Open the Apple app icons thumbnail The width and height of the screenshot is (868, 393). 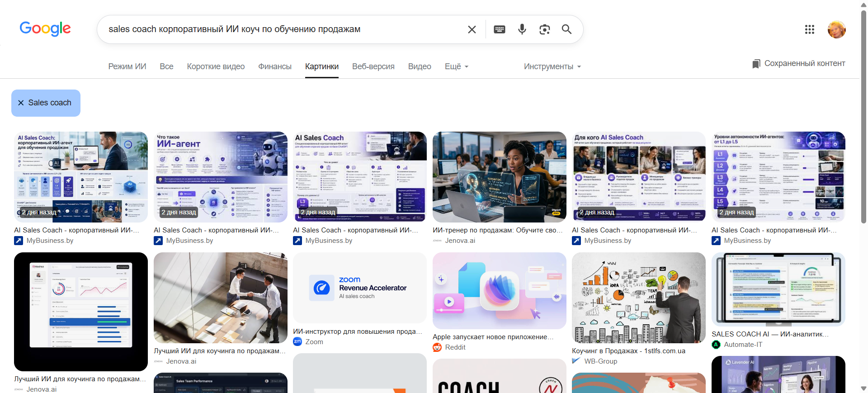[500, 290]
